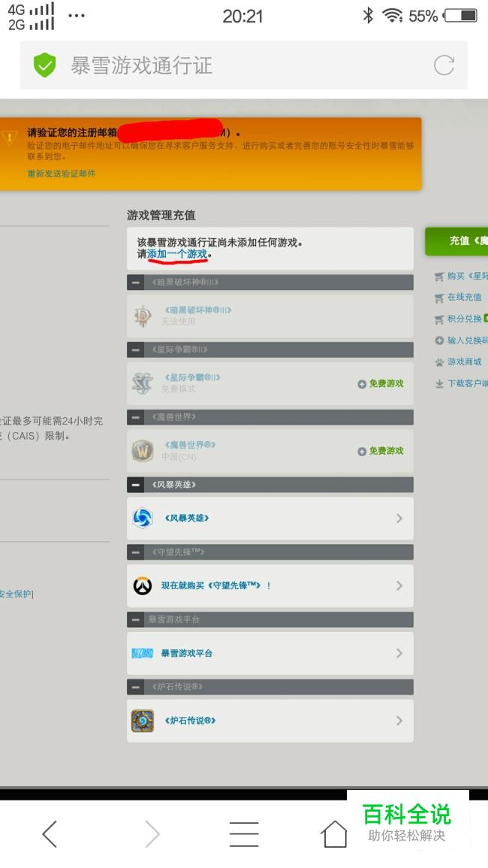The width and height of the screenshot is (488, 868).
Task: Open the 《暗黑破坏神®III》 game link
Action: (x=198, y=310)
